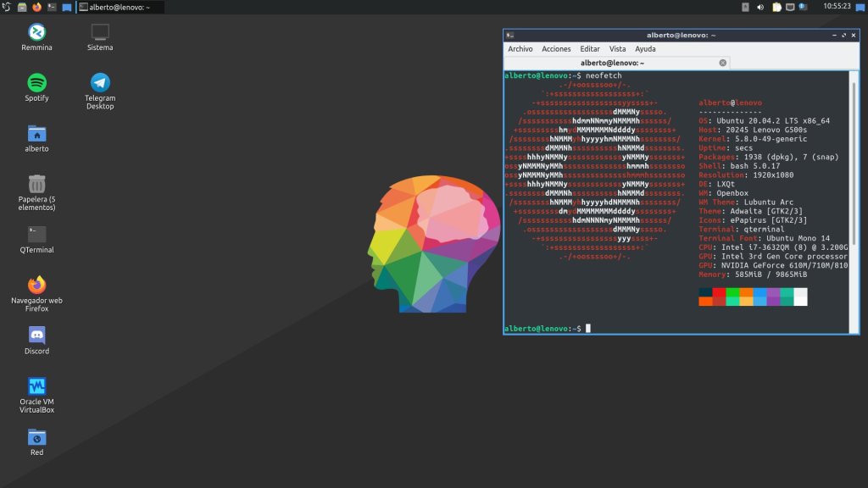Click the clock in the top panel

tap(836, 6)
